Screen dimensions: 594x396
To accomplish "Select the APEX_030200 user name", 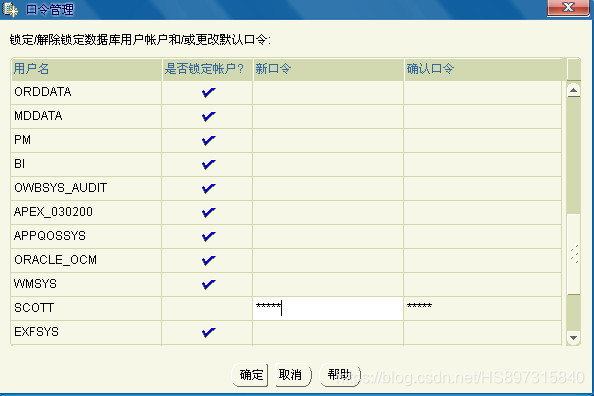I will click(x=53, y=212).
